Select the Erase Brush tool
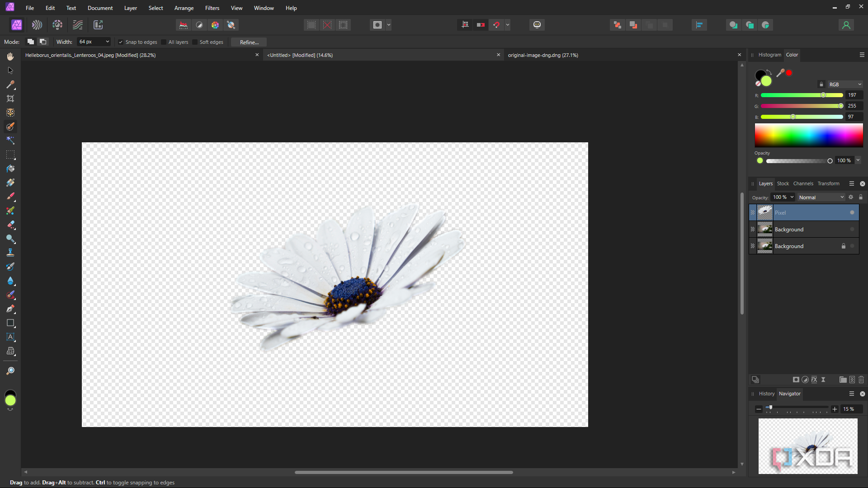868x488 pixels. pos(10,225)
